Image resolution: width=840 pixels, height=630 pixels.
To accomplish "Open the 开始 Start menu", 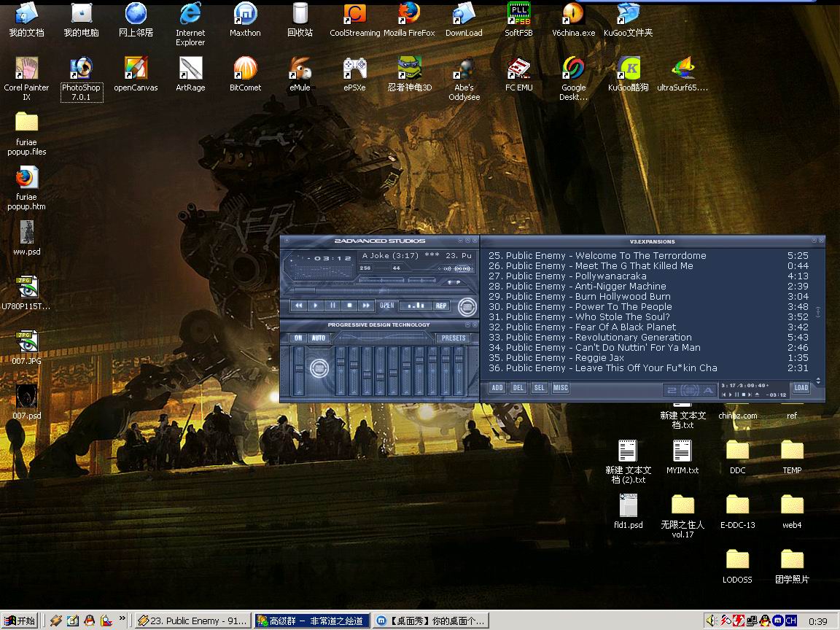I will tap(20, 621).
